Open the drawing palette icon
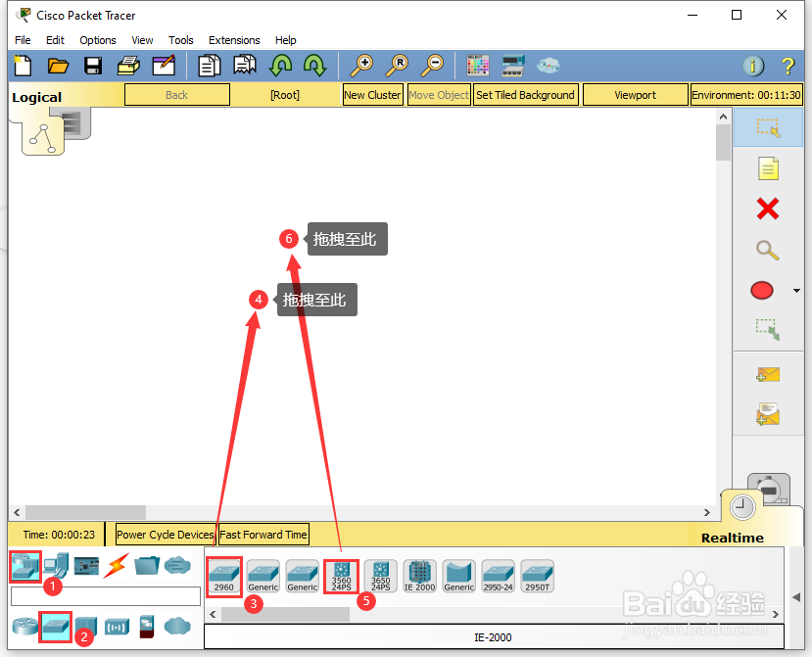This screenshot has height=657, width=812. [x=477, y=66]
